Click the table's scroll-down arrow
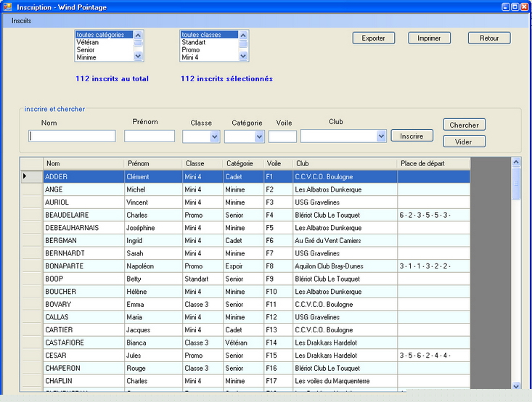Viewport: 532px width, 402px height. point(516,386)
